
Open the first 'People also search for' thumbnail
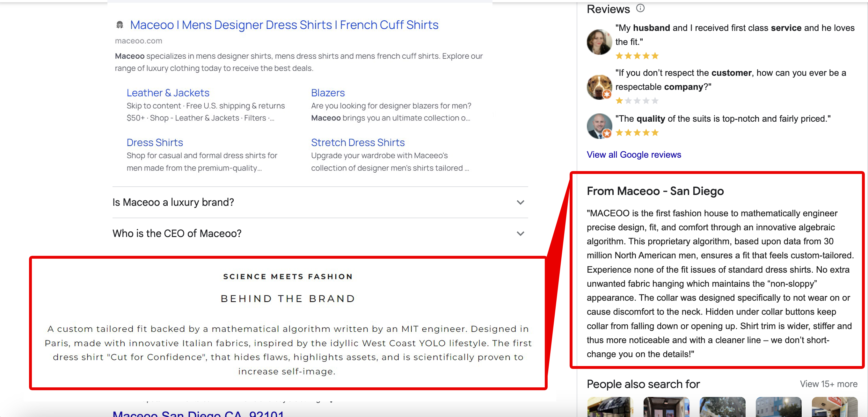tap(610, 407)
